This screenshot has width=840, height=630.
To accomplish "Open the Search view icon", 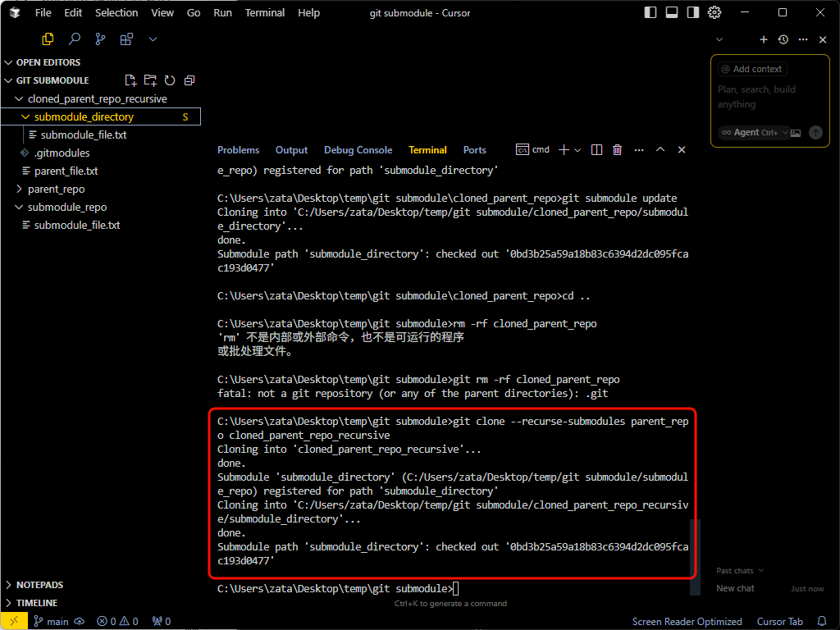I will pos(74,39).
